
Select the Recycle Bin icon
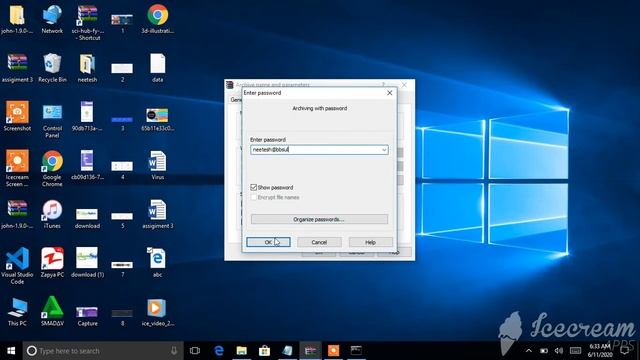coord(52,68)
